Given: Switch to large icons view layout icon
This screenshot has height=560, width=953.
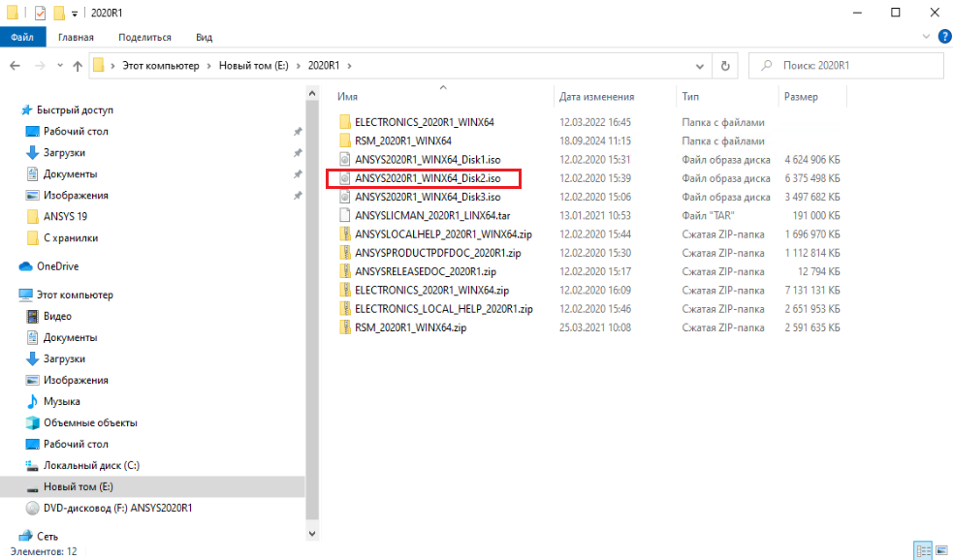Looking at the screenshot, I should point(941,551).
